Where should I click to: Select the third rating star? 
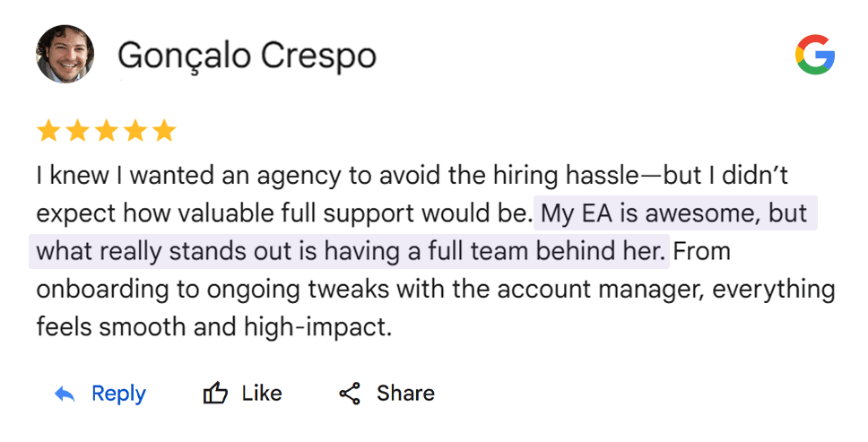(x=106, y=132)
